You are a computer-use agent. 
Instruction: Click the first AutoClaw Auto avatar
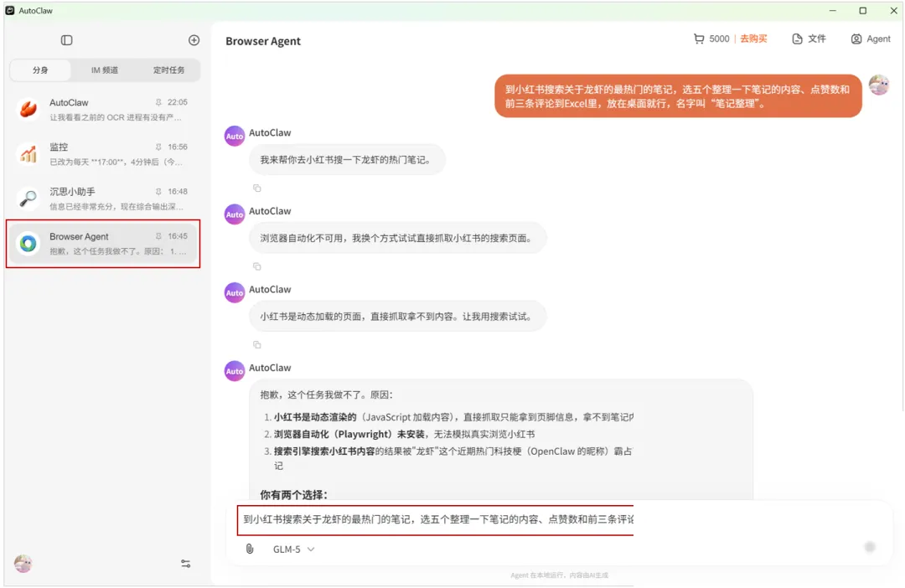tap(235, 137)
